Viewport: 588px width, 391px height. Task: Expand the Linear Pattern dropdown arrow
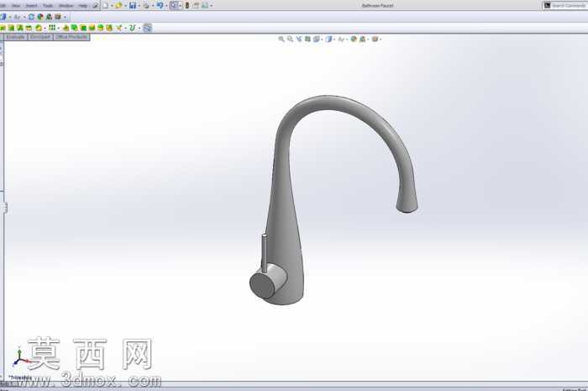(59, 28)
